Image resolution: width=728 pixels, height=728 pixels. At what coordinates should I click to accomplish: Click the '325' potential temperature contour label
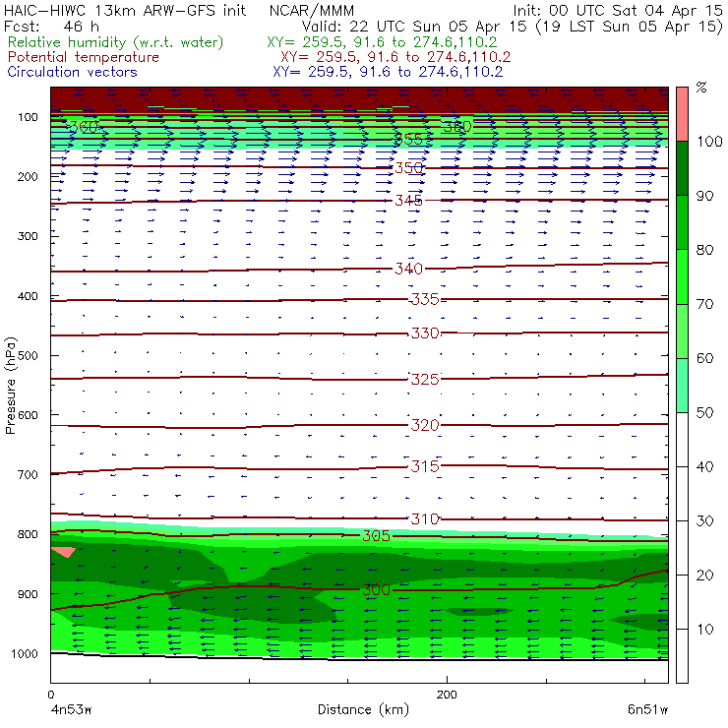tap(425, 380)
